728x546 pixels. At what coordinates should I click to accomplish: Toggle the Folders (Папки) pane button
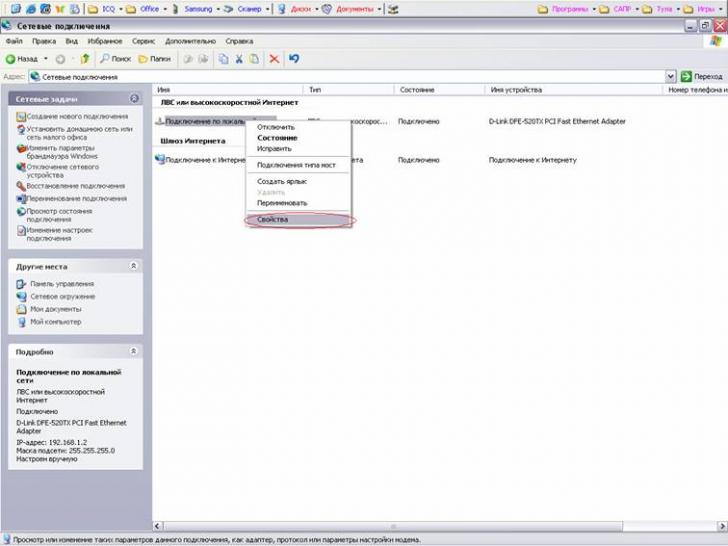(x=155, y=59)
